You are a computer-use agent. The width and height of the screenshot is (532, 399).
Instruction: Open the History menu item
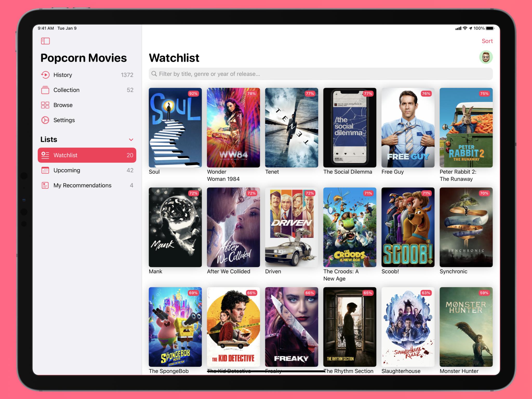point(87,75)
